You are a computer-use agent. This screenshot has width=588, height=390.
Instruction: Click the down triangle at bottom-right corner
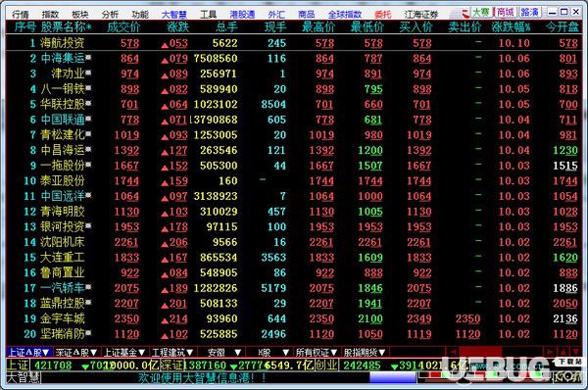pos(575,352)
